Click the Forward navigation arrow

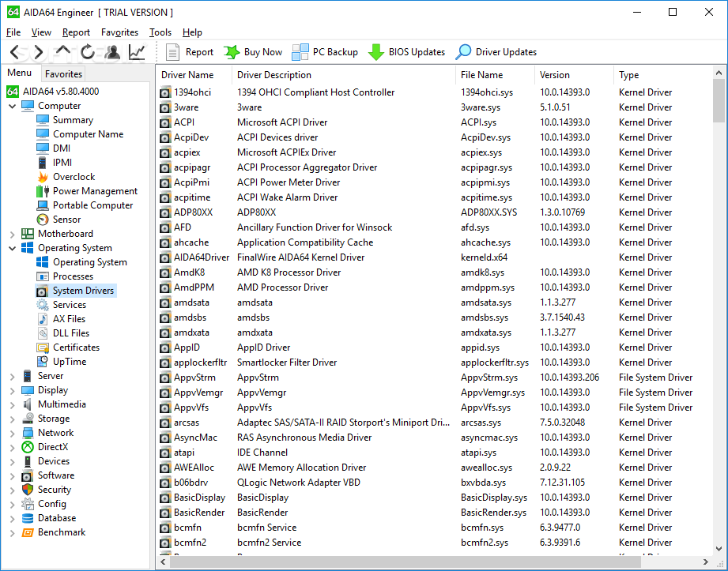[39, 52]
